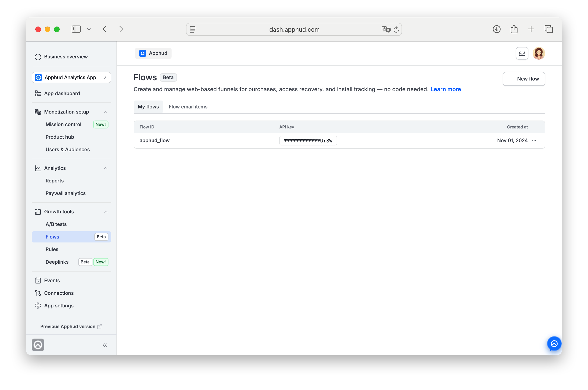Click the page reload icon
588x390 pixels.
(396, 29)
